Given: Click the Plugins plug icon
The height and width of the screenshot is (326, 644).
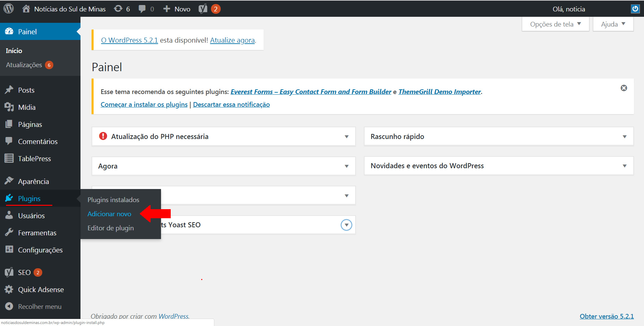Looking at the screenshot, I should 9,198.
